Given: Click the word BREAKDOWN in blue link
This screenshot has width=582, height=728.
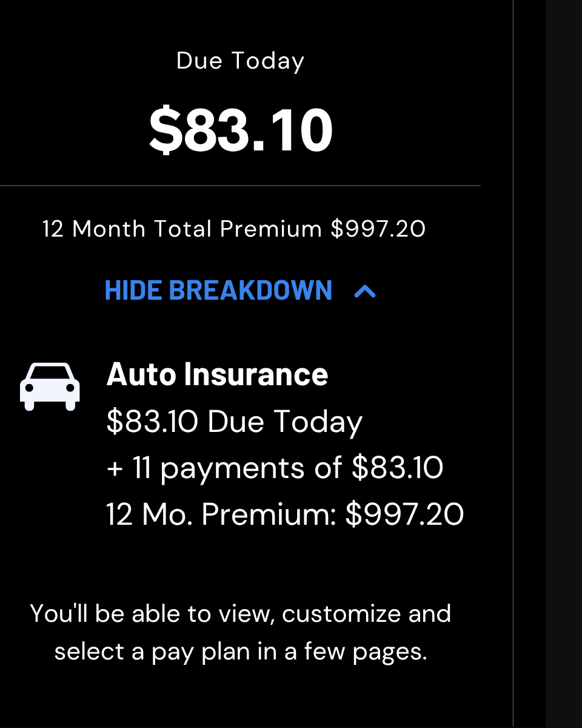Looking at the screenshot, I should coord(250,291).
